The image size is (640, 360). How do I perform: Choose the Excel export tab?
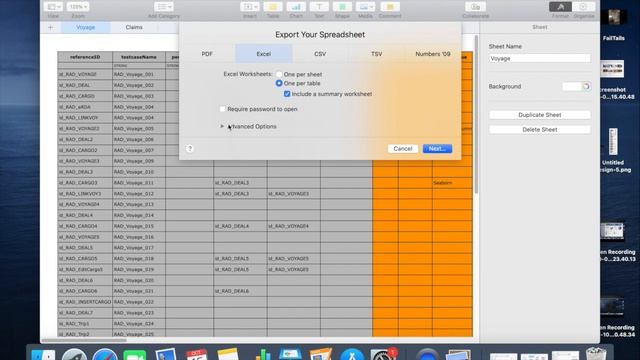[x=264, y=54]
